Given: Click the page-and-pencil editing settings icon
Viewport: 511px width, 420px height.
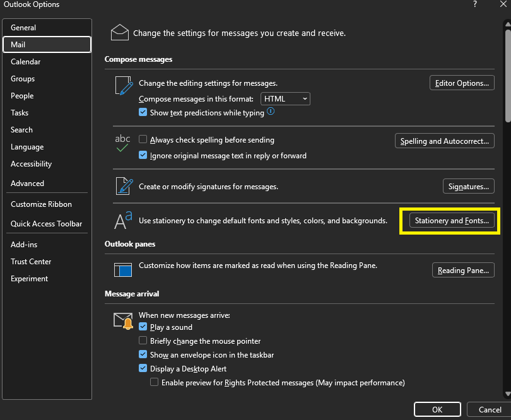Looking at the screenshot, I should 124,86.
